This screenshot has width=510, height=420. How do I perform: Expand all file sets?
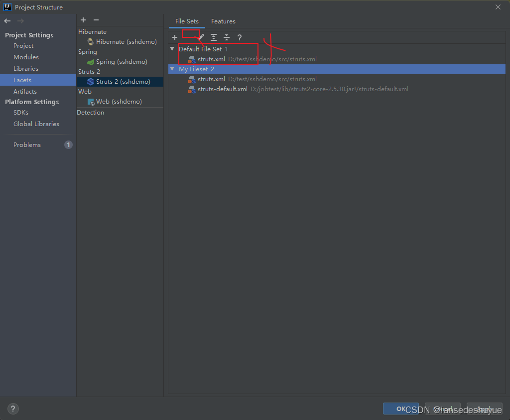[x=214, y=37]
